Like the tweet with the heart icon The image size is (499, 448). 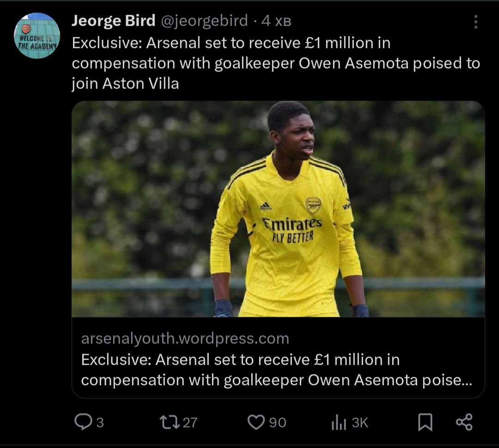tap(256, 422)
